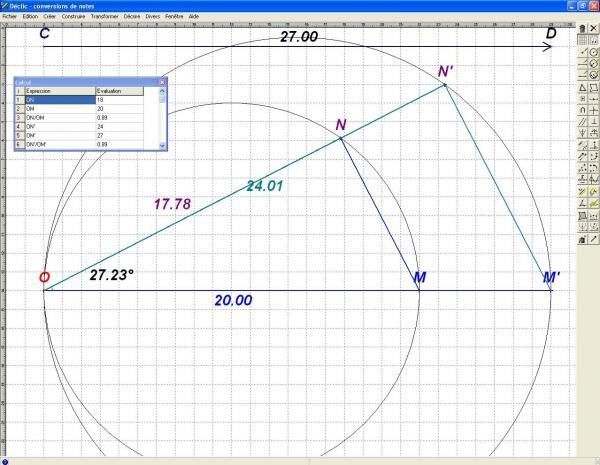Click the Calcul panel scroll down arrow

point(162,145)
